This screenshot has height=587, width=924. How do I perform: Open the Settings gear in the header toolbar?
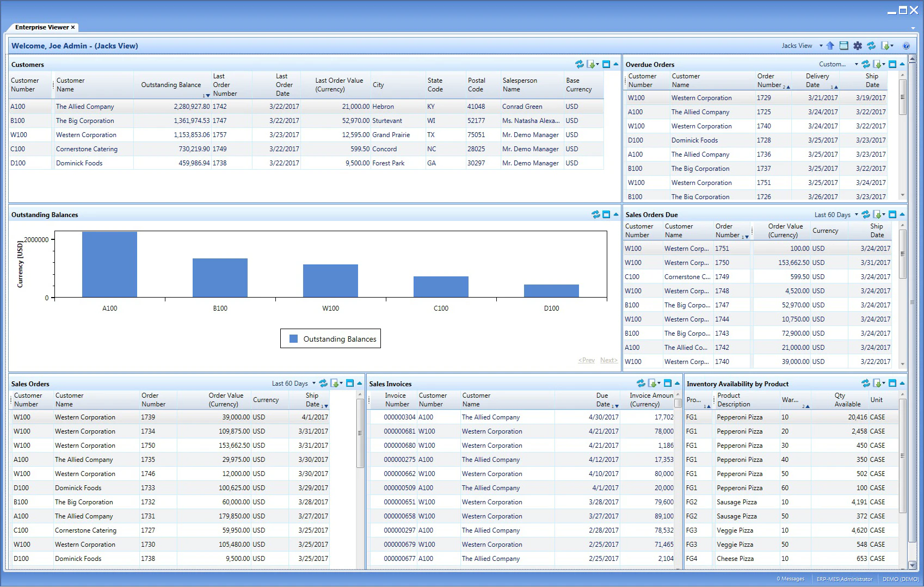pyautogui.click(x=858, y=46)
